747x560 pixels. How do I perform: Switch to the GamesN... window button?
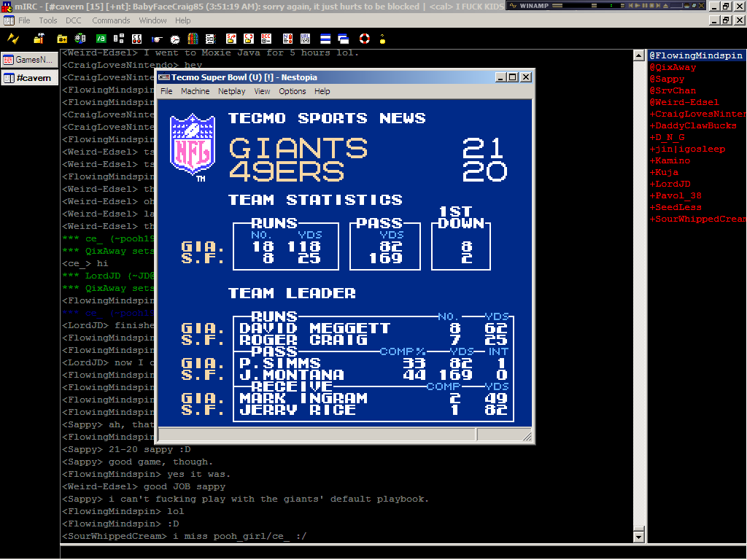[29, 60]
